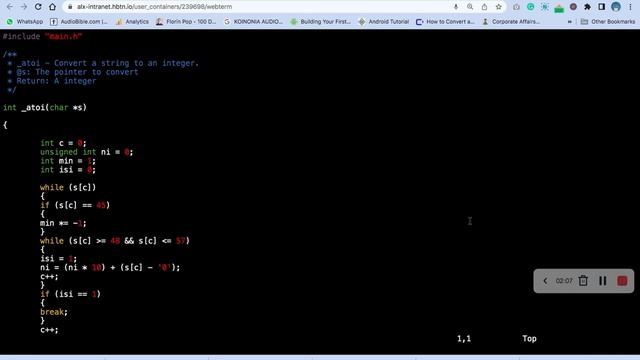
Task: Open the browser home page
Action: 52,7
